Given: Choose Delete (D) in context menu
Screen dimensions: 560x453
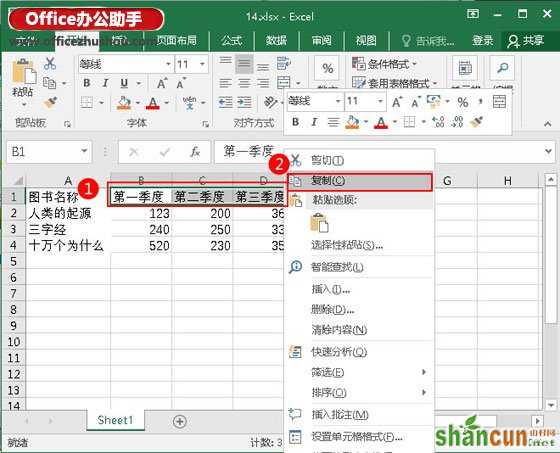Looking at the screenshot, I should [360, 309].
